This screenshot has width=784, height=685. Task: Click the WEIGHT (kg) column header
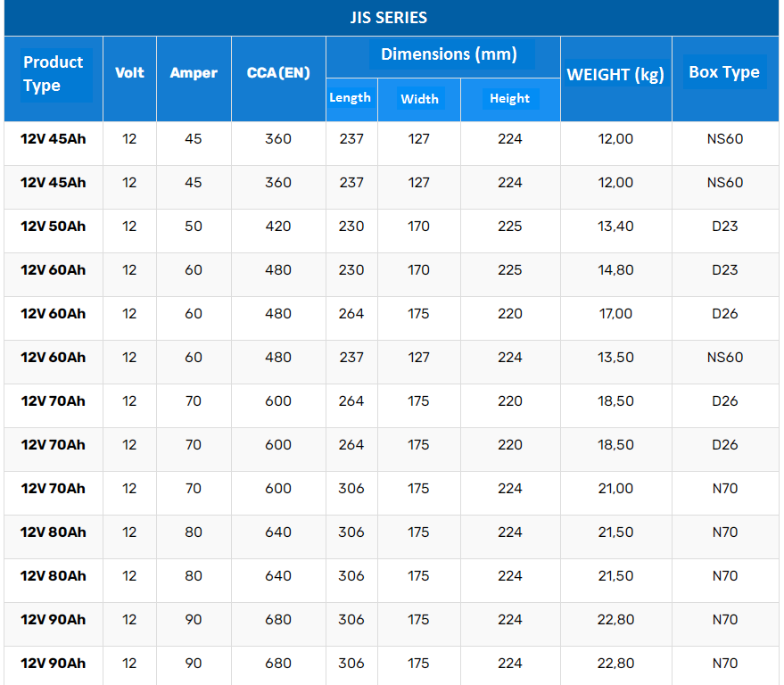point(615,75)
